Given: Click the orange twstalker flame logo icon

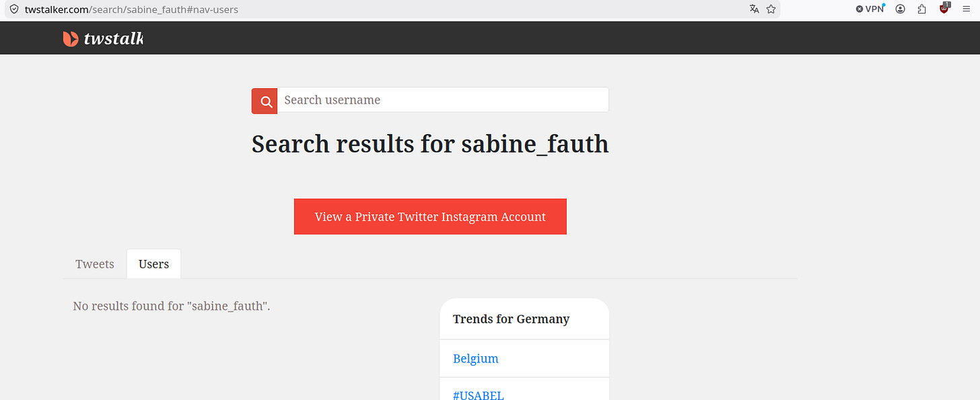Looking at the screenshot, I should coord(70,39).
